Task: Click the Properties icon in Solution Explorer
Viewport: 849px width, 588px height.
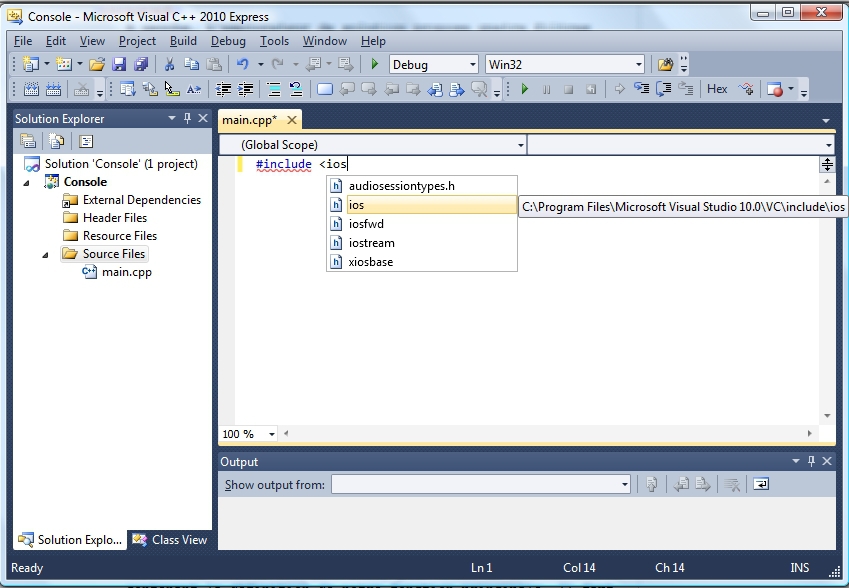Action: point(28,141)
